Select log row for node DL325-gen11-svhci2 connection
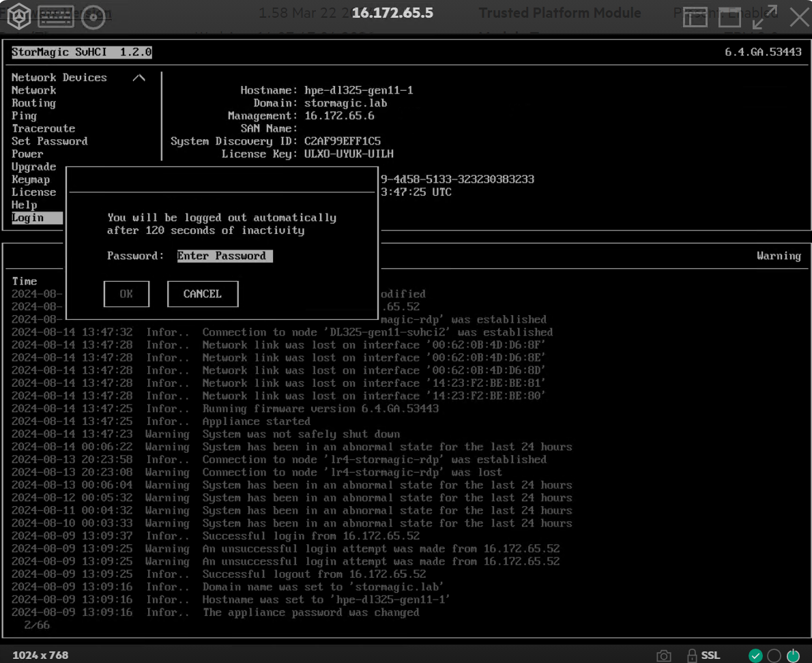The height and width of the screenshot is (663, 812). point(282,332)
